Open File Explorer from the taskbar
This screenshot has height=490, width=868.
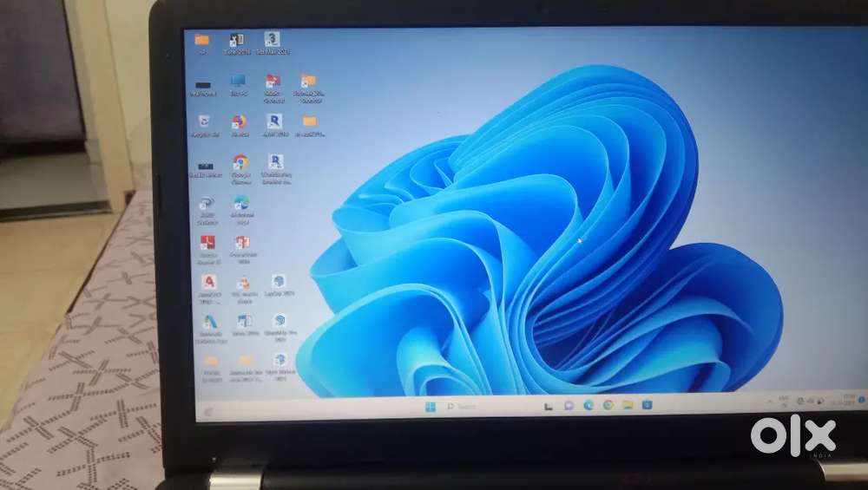tap(628, 405)
